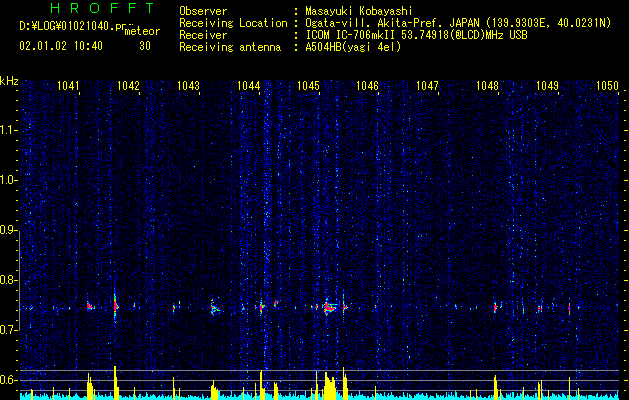Select the 1044 time axis marker
The height and width of the screenshot is (400, 629).
click(248, 85)
